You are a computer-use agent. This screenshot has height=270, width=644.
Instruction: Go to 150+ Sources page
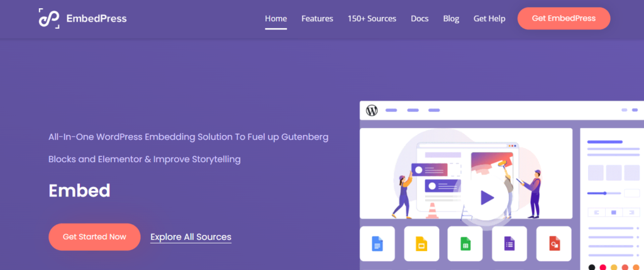(372, 19)
